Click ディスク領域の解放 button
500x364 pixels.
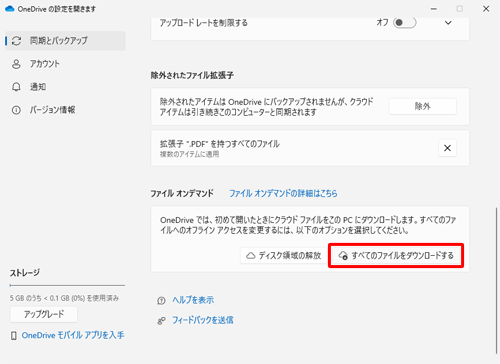(x=284, y=255)
